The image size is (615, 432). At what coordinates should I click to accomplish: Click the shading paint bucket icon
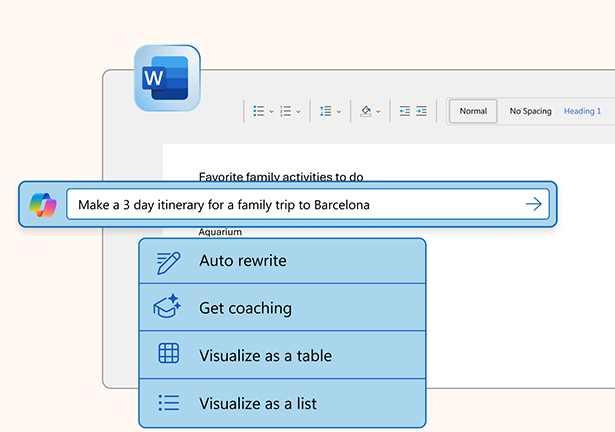[x=366, y=111]
